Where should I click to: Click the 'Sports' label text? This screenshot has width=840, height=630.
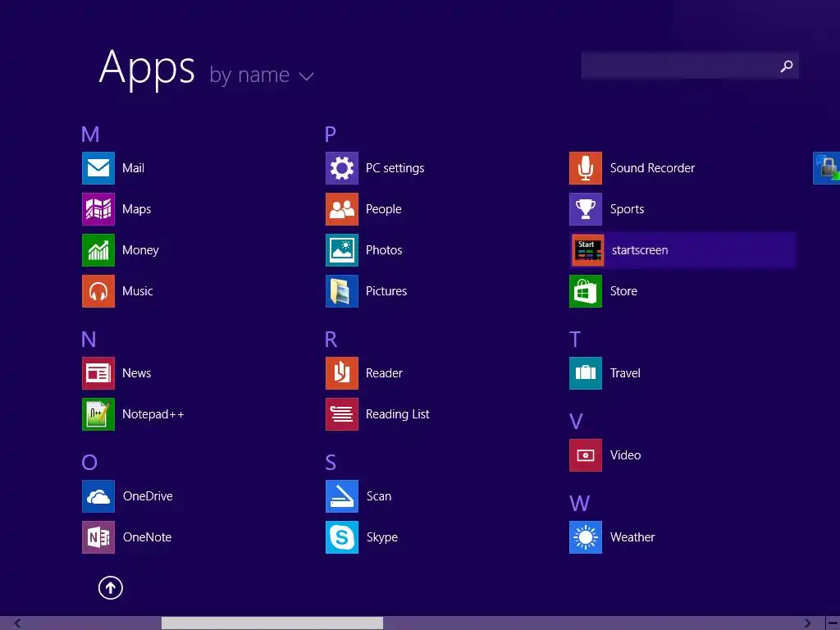627,209
